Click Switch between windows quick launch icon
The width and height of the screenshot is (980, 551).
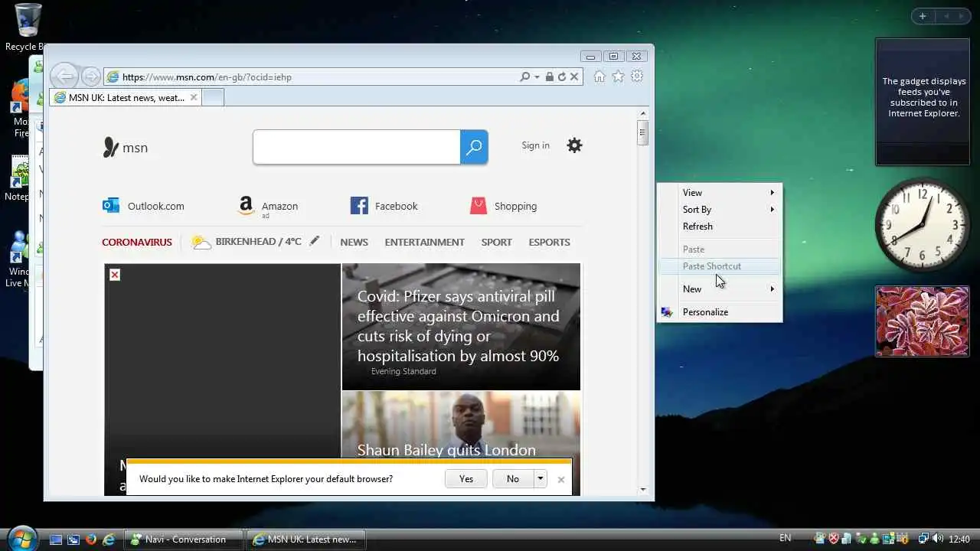click(x=73, y=540)
